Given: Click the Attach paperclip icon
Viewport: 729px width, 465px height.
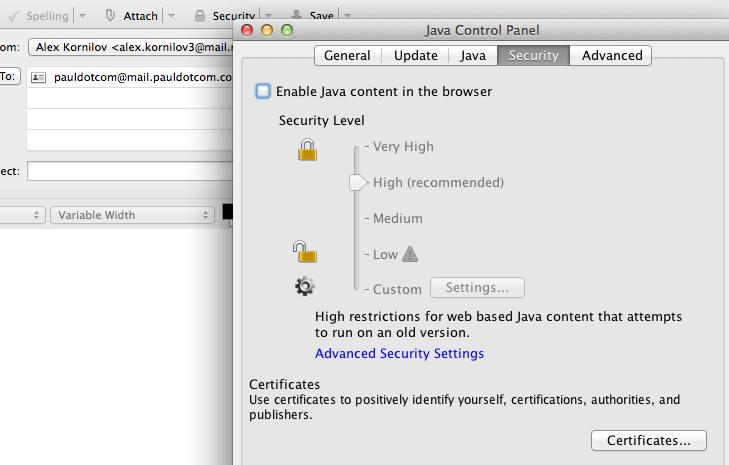Looking at the screenshot, I should [110, 16].
